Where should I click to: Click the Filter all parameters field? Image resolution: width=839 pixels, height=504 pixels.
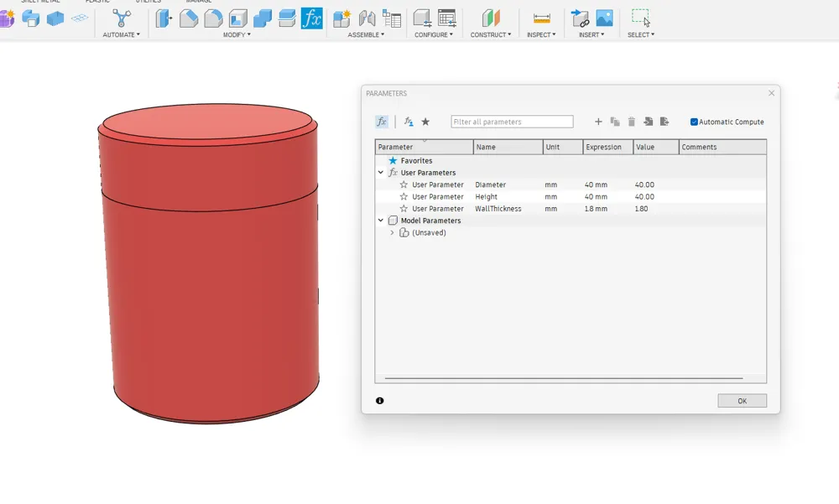tap(512, 122)
